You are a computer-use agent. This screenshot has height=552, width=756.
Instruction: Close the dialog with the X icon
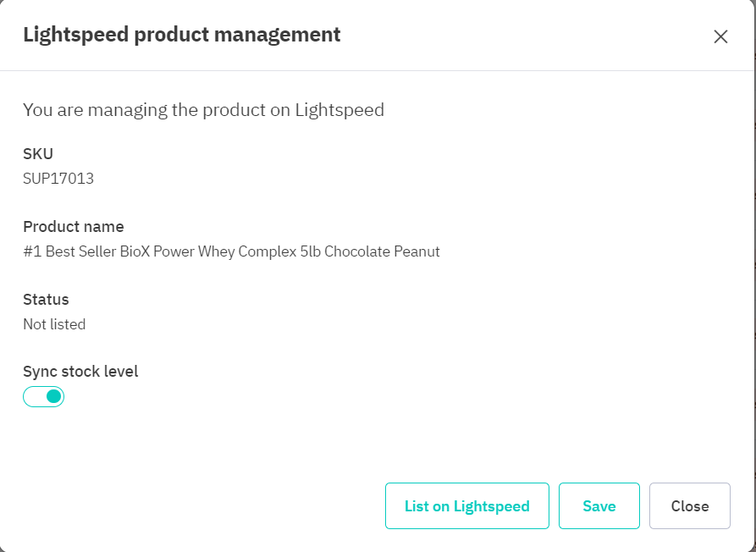[720, 36]
